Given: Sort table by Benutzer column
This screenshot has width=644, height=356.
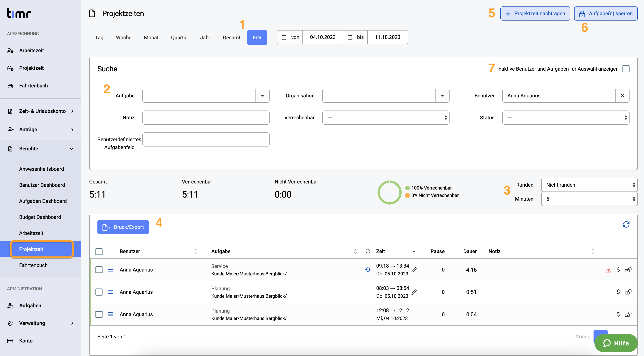Looking at the screenshot, I should tap(196, 251).
